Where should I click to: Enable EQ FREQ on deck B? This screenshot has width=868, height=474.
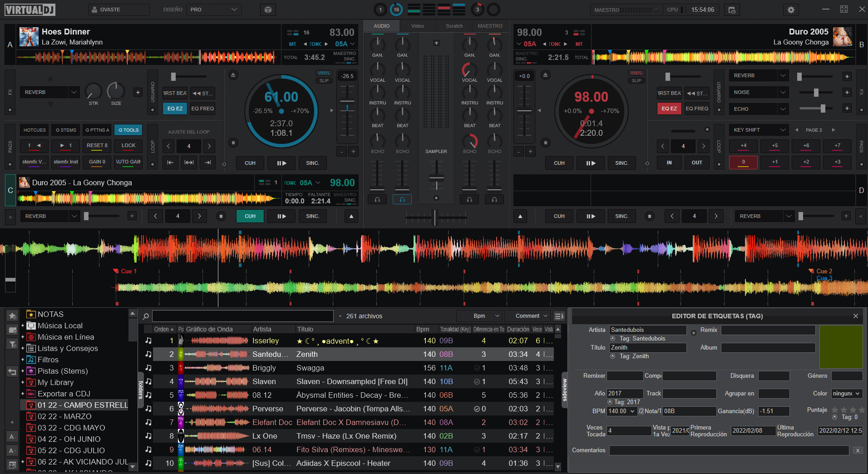[697, 109]
